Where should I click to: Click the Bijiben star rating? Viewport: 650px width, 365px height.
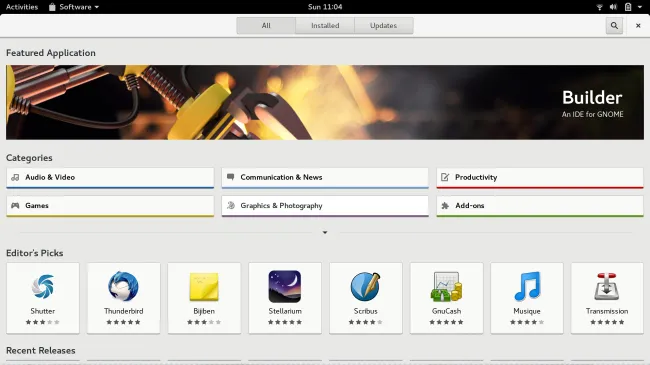(204, 322)
